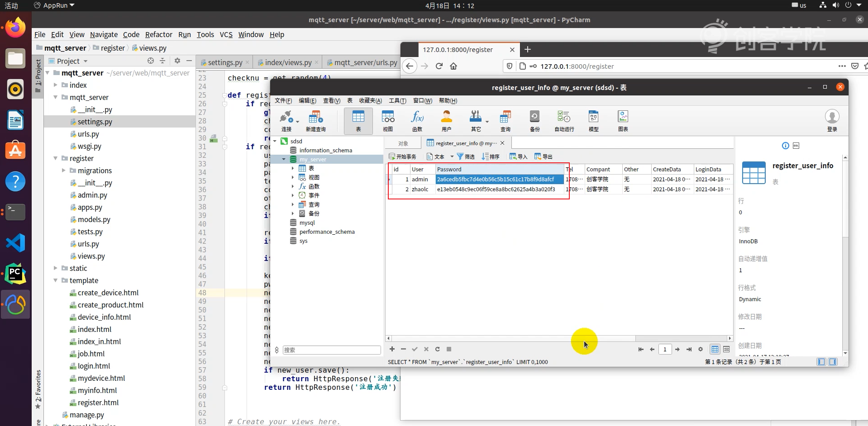The width and height of the screenshot is (868, 426).
Task: Click the Import (导入) button
Action: [x=518, y=156]
